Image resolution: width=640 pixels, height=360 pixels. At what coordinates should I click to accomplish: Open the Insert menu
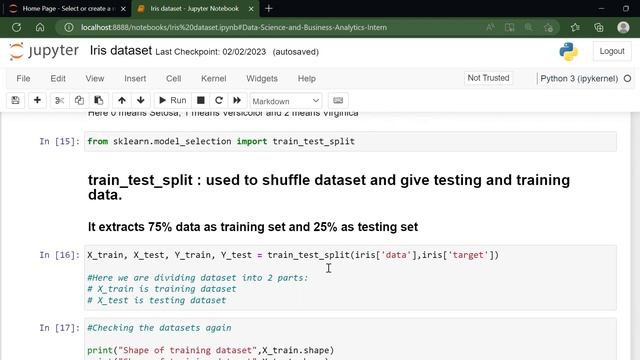point(135,78)
